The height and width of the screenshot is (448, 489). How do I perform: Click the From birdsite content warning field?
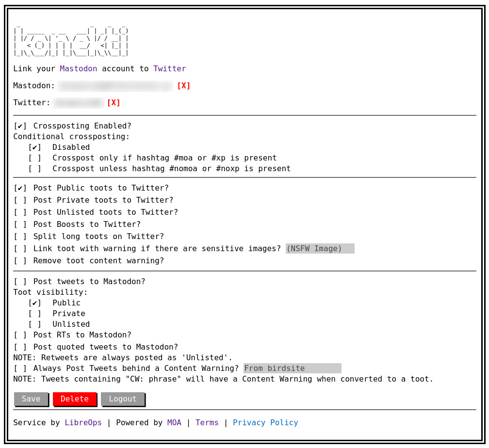coord(292,368)
